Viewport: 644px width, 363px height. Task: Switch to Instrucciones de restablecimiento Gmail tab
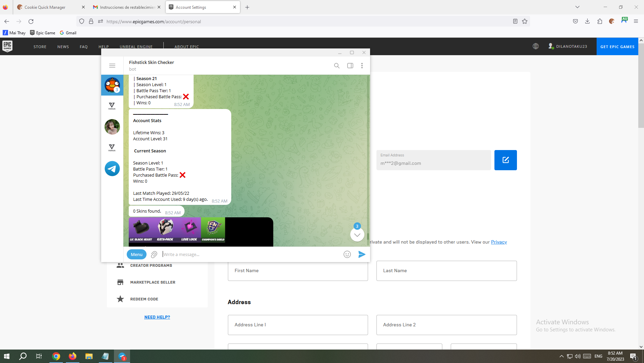[127, 7]
